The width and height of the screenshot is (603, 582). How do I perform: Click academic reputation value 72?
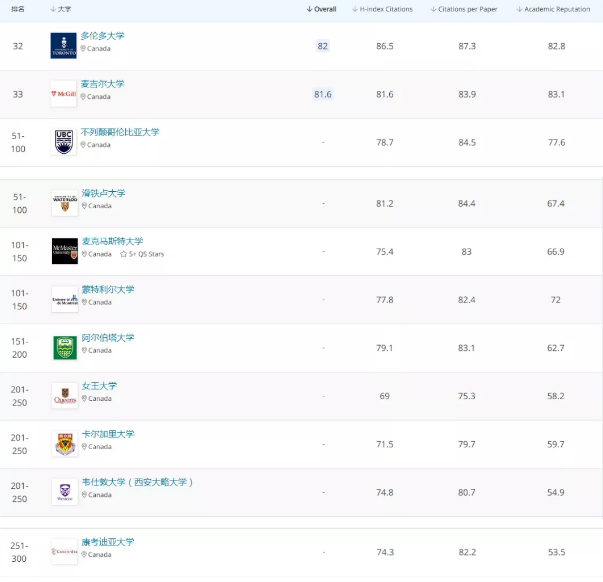click(x=556, y=300)
